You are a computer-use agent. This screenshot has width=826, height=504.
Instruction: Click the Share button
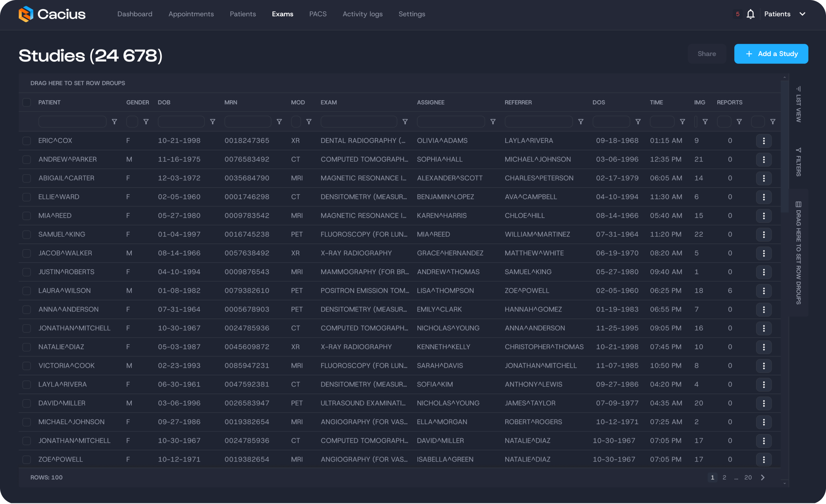point(707,54)
